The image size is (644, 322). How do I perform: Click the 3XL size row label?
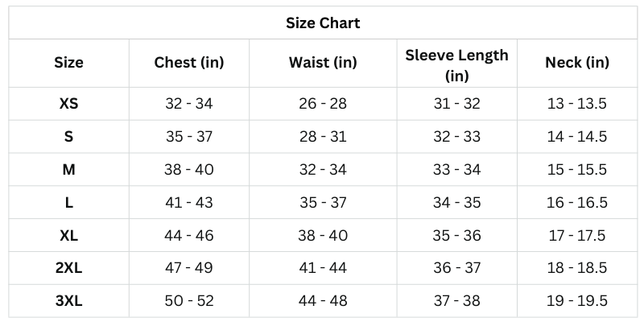pos(68,301)
